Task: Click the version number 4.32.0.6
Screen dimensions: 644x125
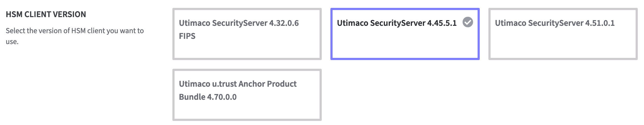Action: point(284,23)
